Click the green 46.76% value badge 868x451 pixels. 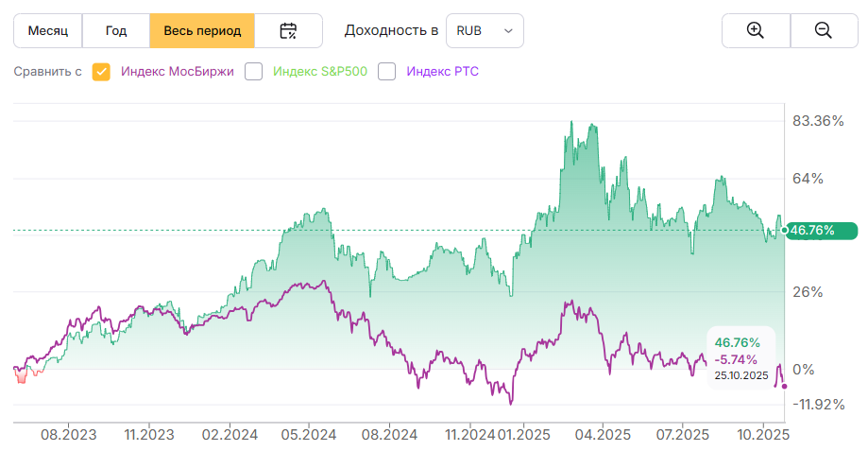click(822, 230)
